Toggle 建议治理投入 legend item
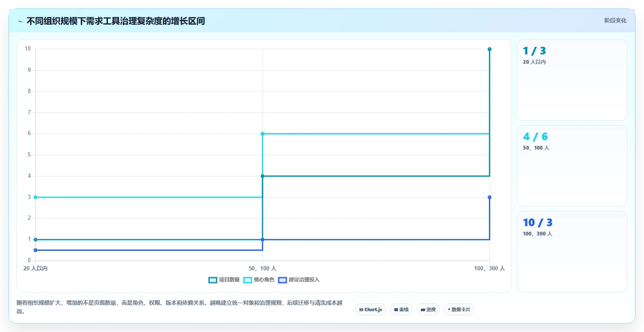 (x=299, y=280)
